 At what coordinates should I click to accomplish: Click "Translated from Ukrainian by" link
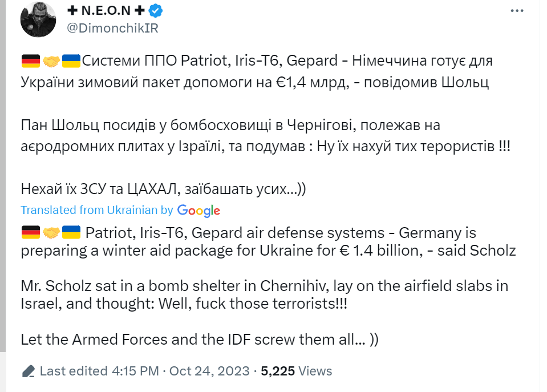click(97, 210)
